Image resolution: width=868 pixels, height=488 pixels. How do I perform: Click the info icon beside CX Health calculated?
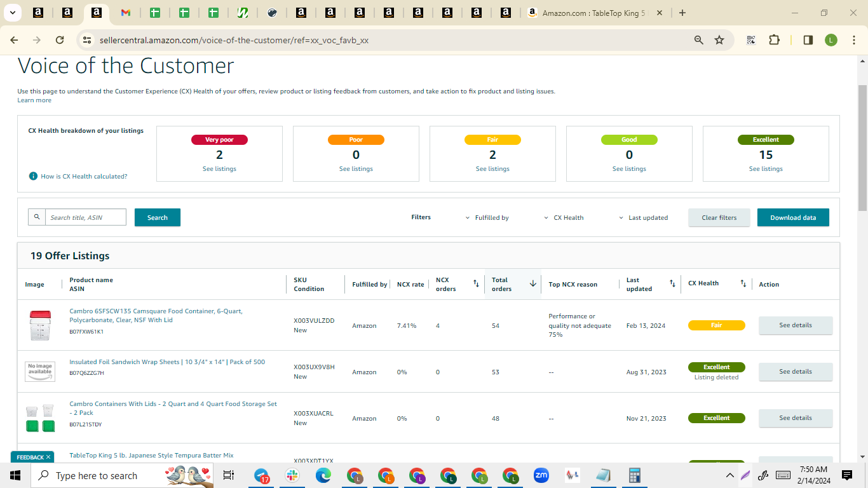(33, 176)
